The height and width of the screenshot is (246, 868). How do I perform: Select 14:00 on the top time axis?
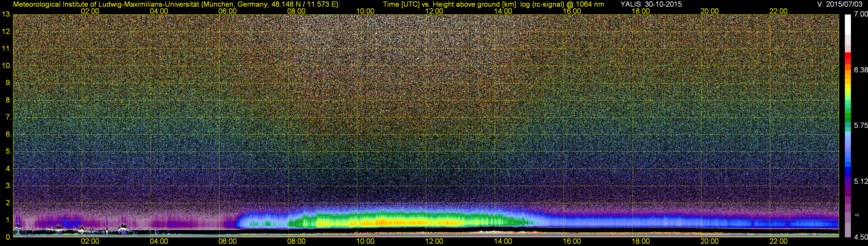coord(503,11)
